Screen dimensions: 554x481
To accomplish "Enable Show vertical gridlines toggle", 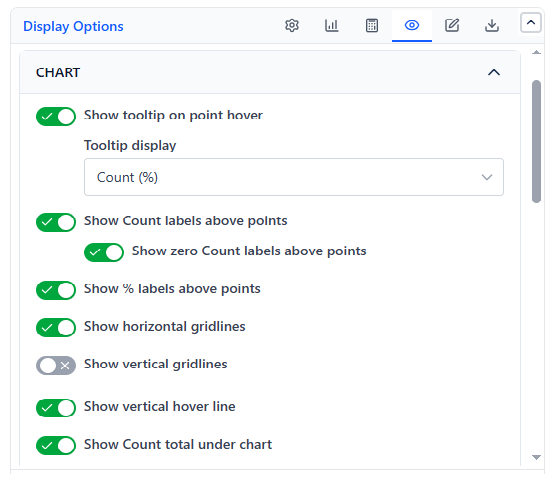I will pyautogui.click(x=56, y=365).
